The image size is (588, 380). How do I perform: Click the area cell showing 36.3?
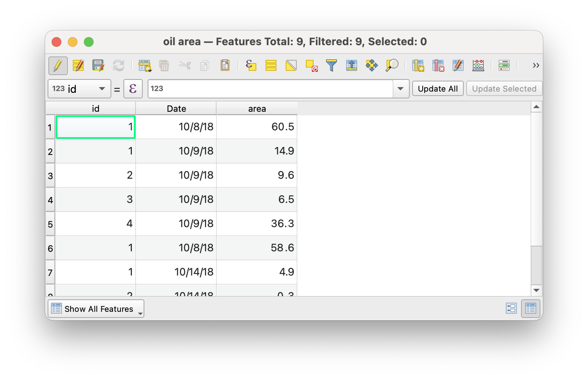click(257, 224)
